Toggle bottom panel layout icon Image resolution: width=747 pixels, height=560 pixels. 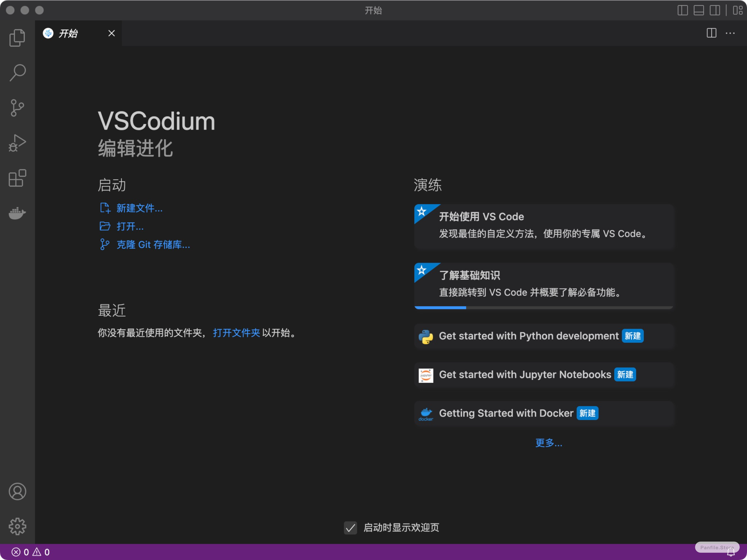699,10
